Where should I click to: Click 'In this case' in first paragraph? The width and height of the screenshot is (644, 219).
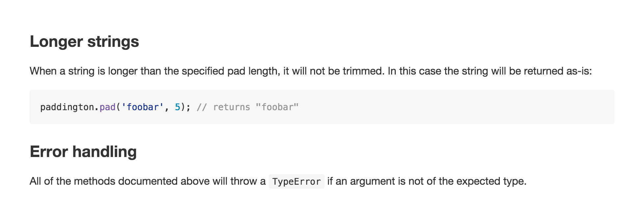pyautogui.click(x=415, y=71)
